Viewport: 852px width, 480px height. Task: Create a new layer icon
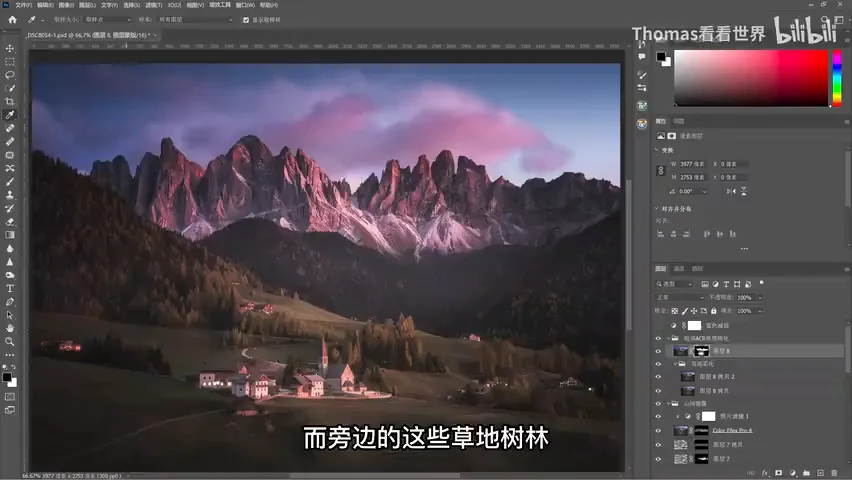tap(820, 473)
